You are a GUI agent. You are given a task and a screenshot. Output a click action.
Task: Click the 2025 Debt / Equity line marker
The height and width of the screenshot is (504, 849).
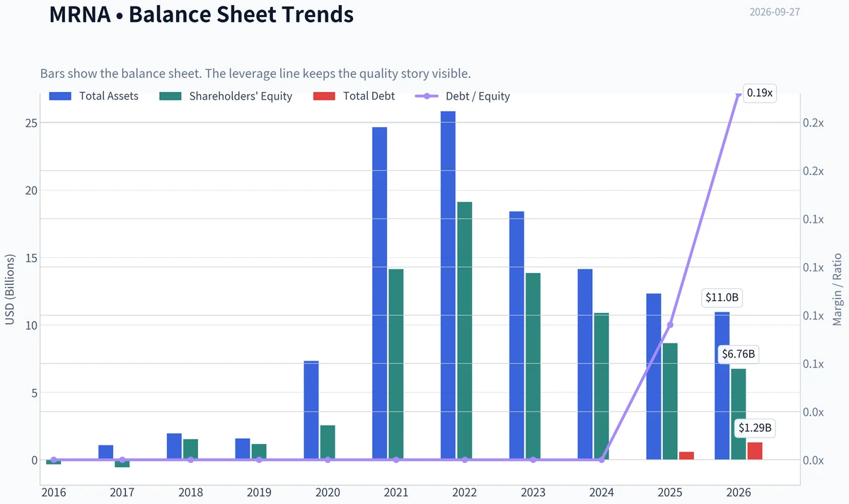pyautogui.click(x=670, y=324)
